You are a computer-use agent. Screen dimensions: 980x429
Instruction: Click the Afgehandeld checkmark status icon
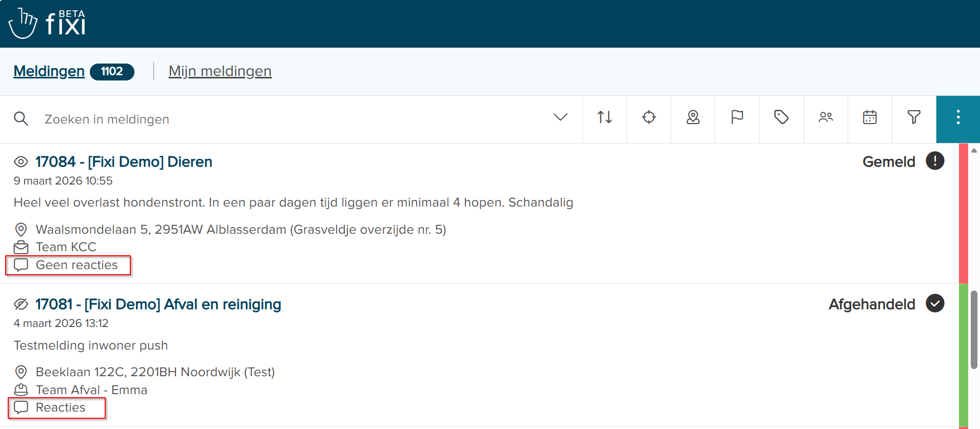935,303
